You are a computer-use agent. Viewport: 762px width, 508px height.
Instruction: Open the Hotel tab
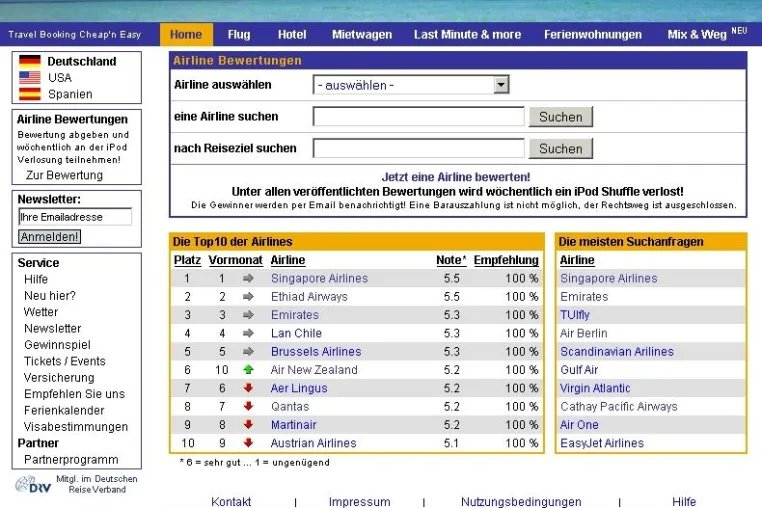pyautogui.click(x=292, y=35)
